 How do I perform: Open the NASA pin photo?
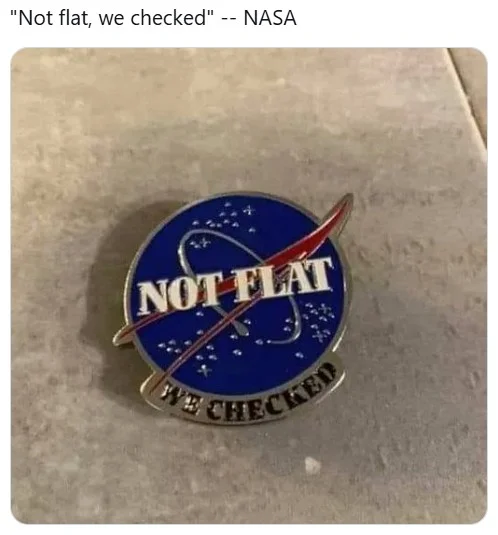pos(249,285)
